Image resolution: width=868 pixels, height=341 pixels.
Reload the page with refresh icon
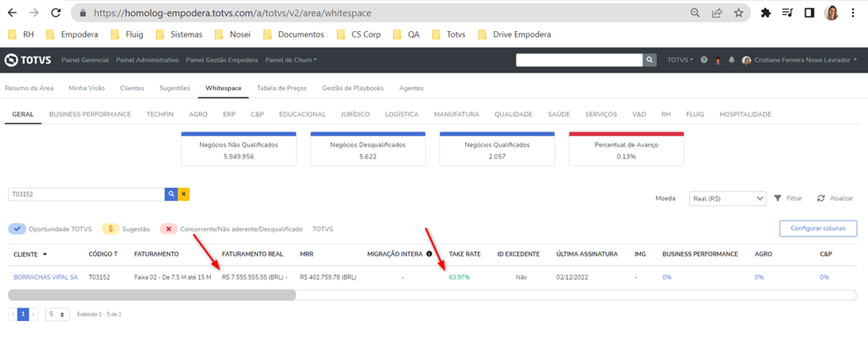(x=56, y=13)
